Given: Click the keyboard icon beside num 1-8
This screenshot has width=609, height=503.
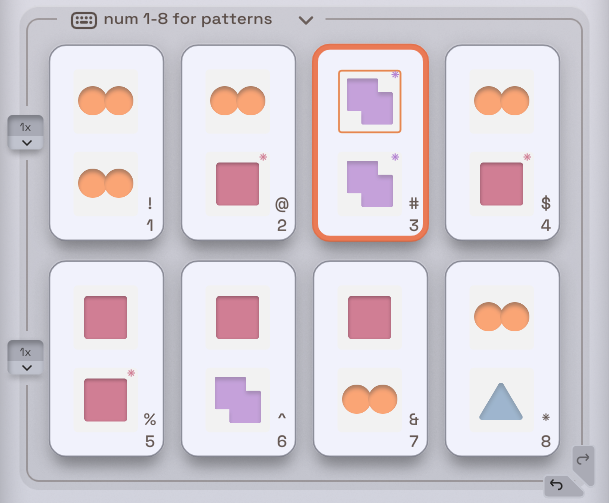Looking at the screenshot, I should click(x=84, y=20).
